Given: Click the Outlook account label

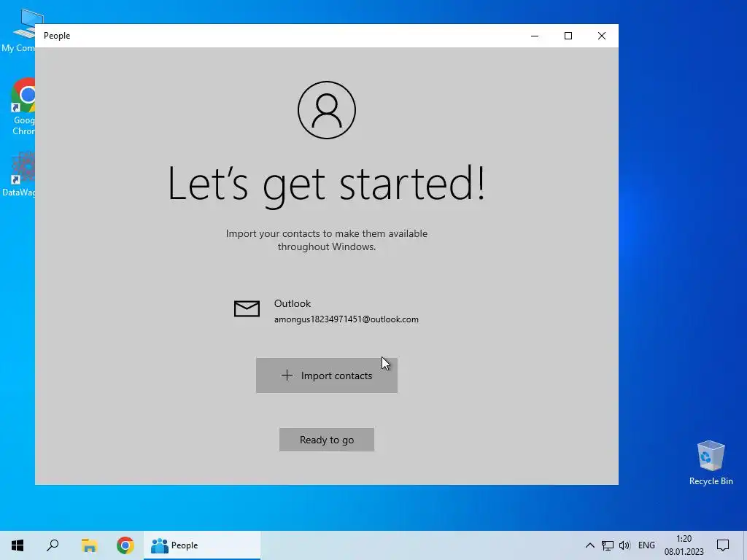Looking at the screenshot, I should point(292,303).
